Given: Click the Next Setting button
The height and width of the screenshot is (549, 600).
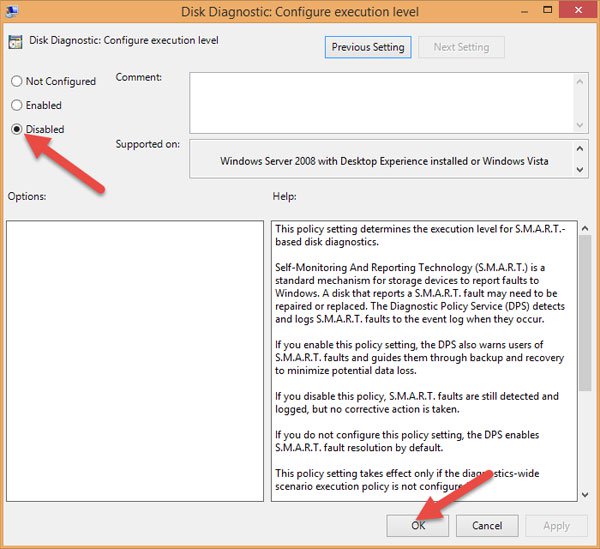Looking at the screenshot, I should [461, 47].
